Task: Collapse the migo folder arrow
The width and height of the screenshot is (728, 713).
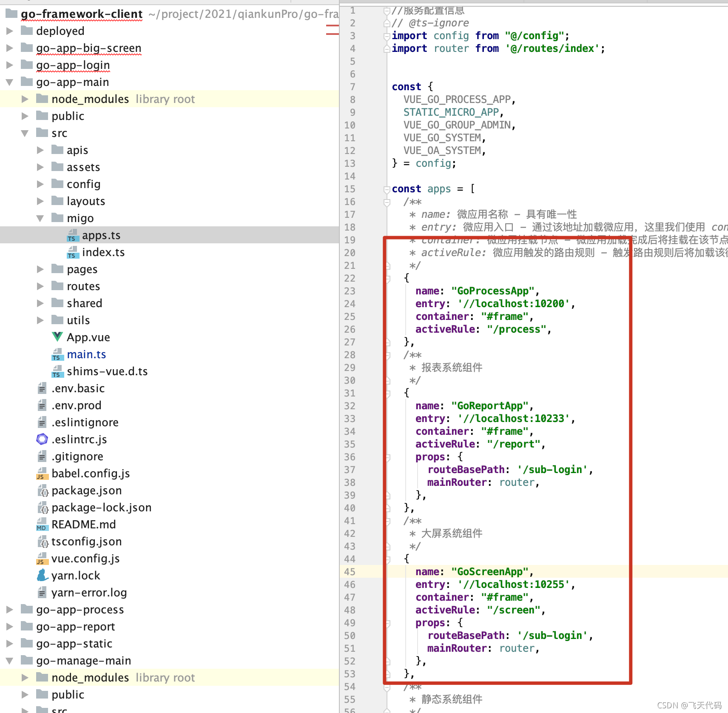Action: 40,218
